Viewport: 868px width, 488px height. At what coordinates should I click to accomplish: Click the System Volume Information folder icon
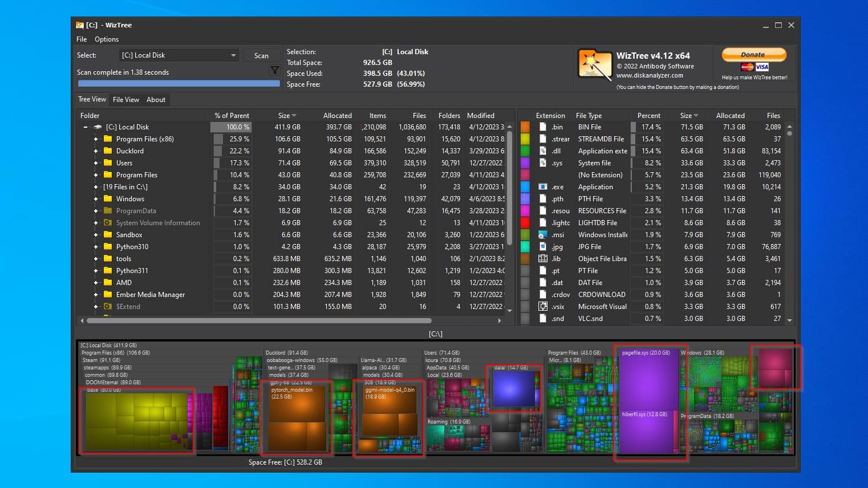pos(108,222)
